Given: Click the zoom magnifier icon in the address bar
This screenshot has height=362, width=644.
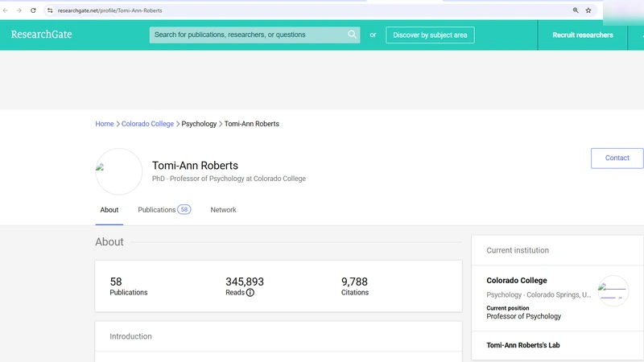Looking at the screenshot, I should tap(576, 10).
